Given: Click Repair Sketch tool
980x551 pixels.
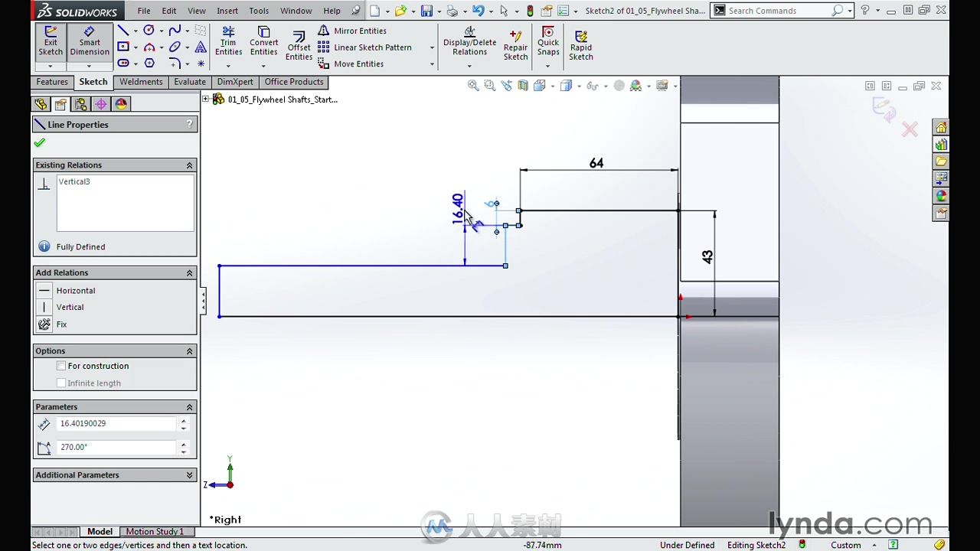Looking at the screenshot, I should (515, 46).
